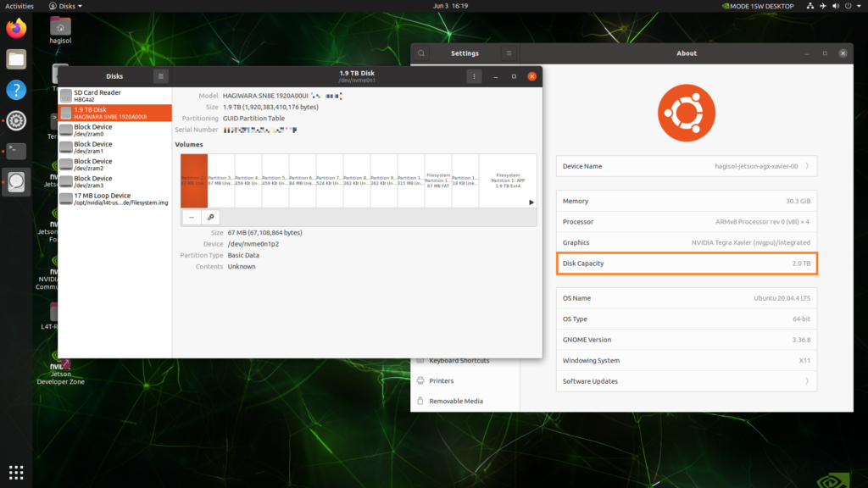Select Partition 8 volume block
Screen dimensions: 868x488
pos(357,181)
